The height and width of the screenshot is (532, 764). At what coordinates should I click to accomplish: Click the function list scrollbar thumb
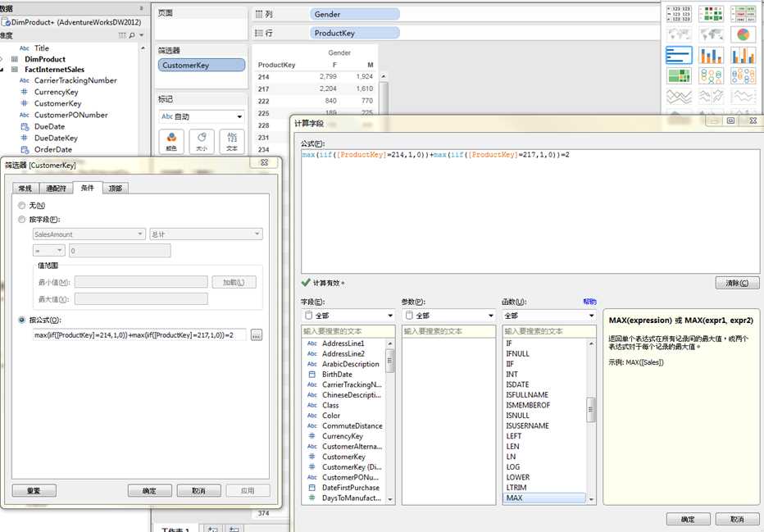pos(591,410)
